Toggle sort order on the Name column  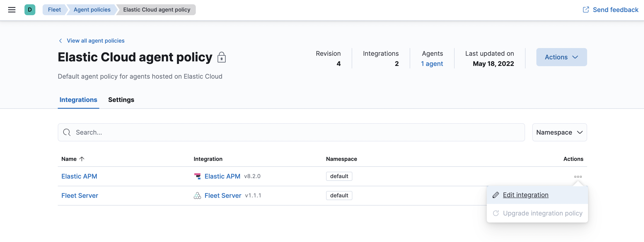(x=73, y=159)
